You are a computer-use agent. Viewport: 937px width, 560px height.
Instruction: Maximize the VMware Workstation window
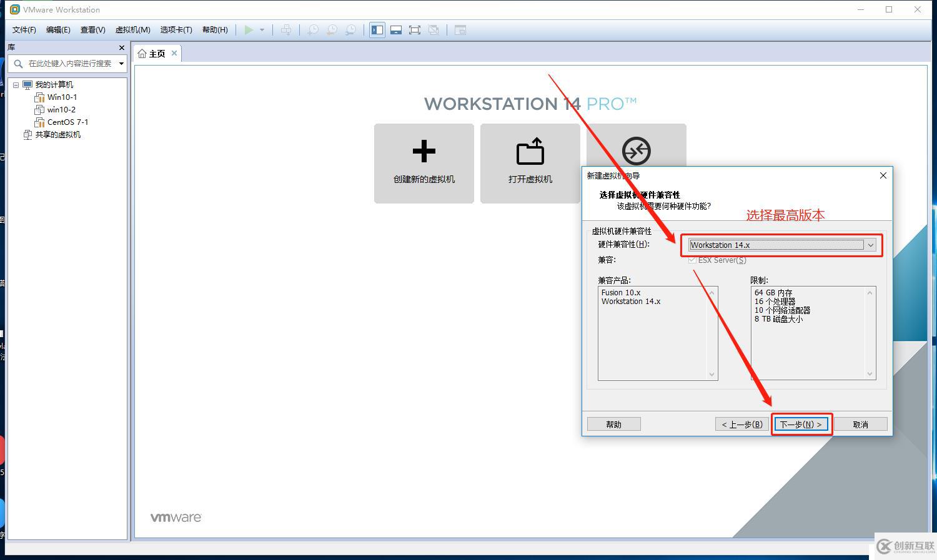pyautogui.click(x=889, y=9)
